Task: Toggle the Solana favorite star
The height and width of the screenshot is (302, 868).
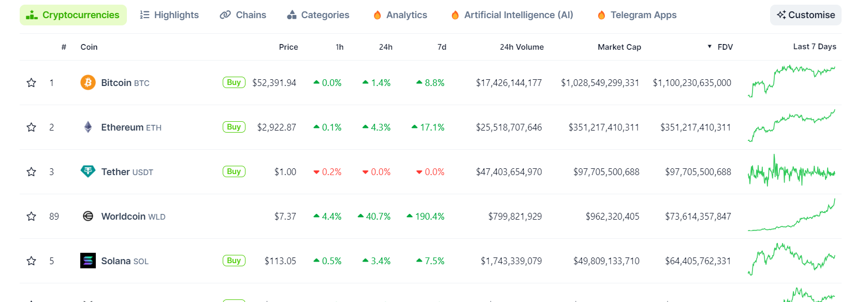Action: [32, 261]
